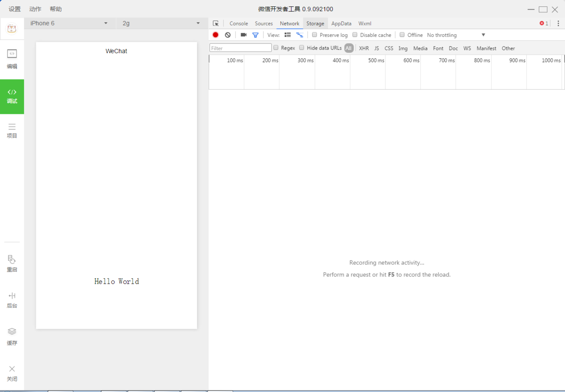This screenshot has height=392, width=565.
Task: Click the 1000 ms timeline marker
Action: (x=551, y=61)
